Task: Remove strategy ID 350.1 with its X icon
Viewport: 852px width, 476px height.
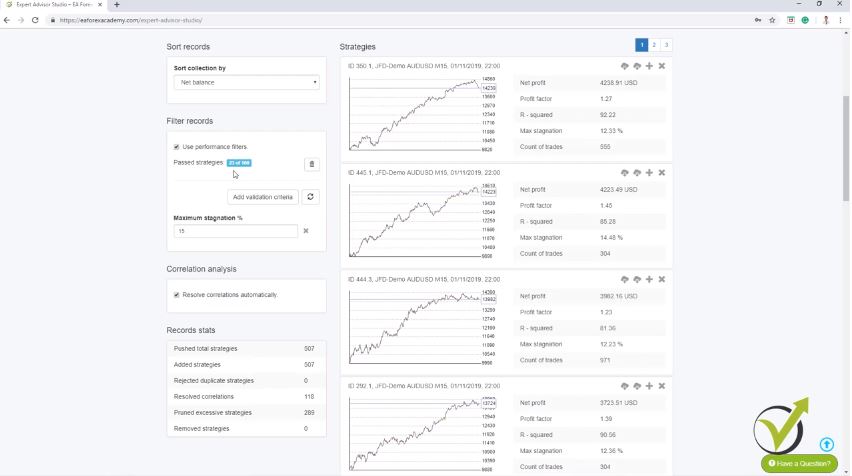Action: point(662,66)
